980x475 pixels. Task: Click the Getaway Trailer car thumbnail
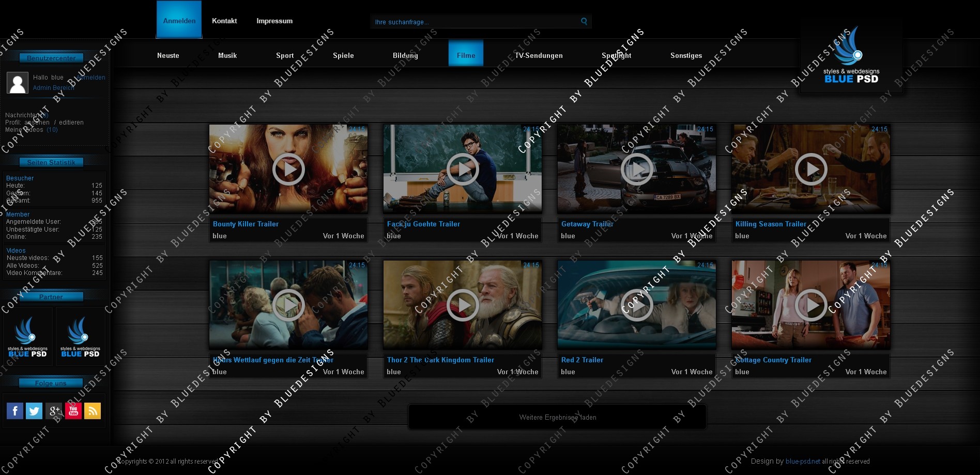click(637, 168)
